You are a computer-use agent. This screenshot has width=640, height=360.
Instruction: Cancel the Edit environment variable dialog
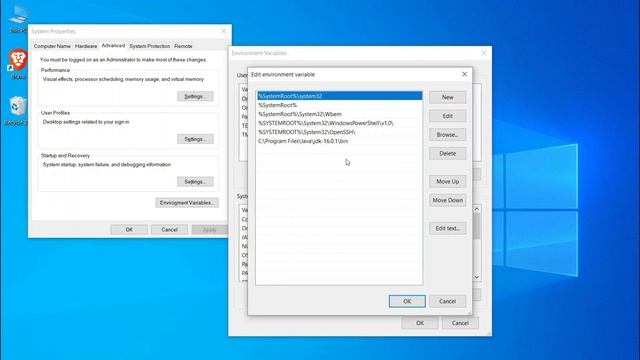pyautogui.click(x=447, y=301)
